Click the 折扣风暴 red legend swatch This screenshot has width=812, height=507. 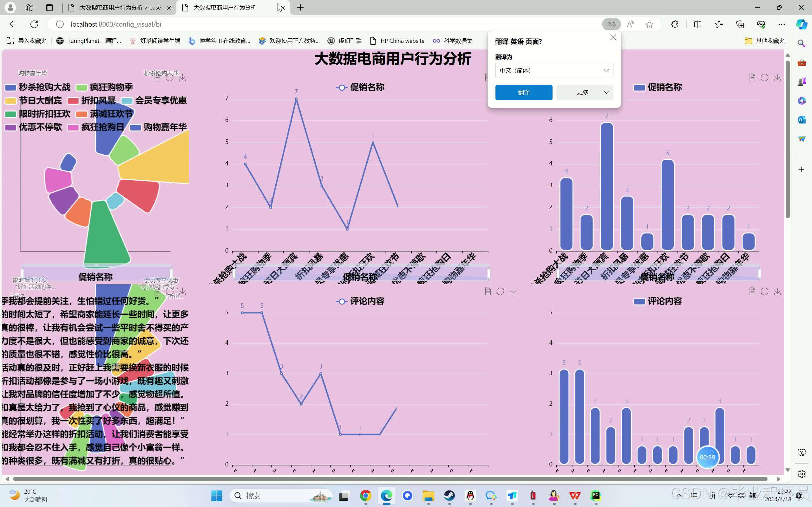73,101
